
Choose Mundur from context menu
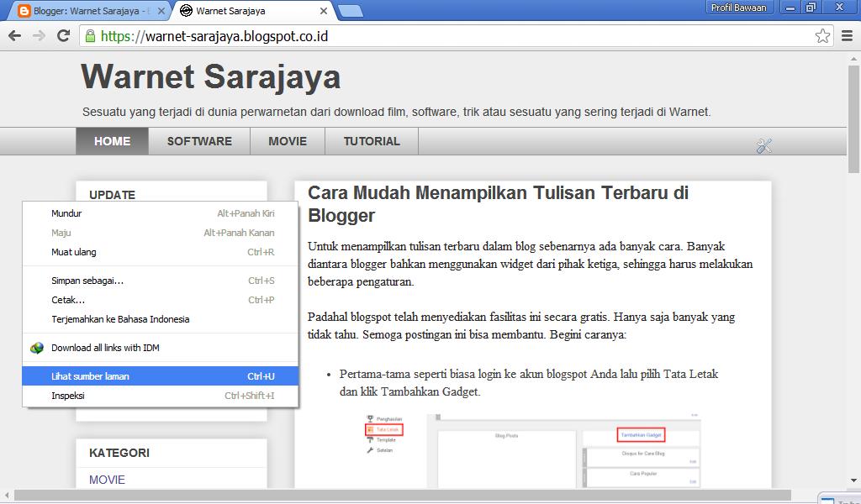(161, 213)
